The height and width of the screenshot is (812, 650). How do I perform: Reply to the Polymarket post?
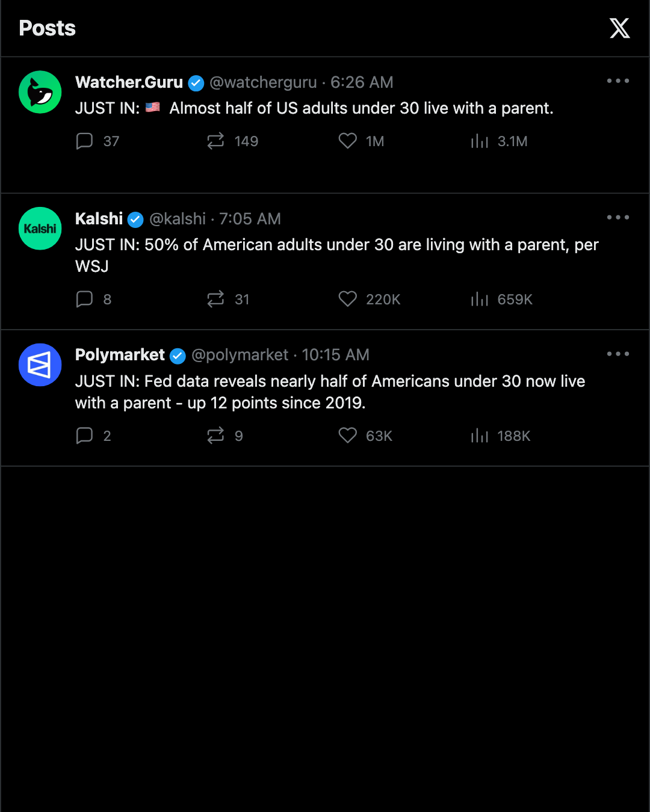coord(84,435)
